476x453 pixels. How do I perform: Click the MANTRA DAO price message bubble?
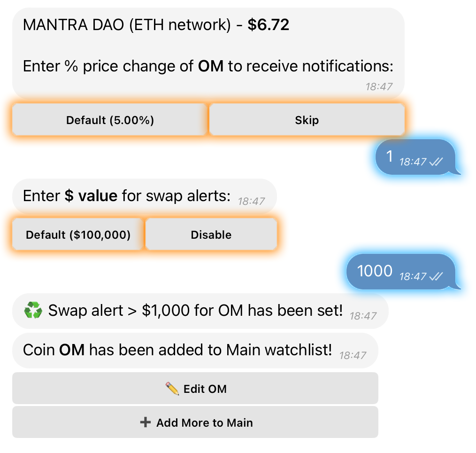[x=208, y=54]
